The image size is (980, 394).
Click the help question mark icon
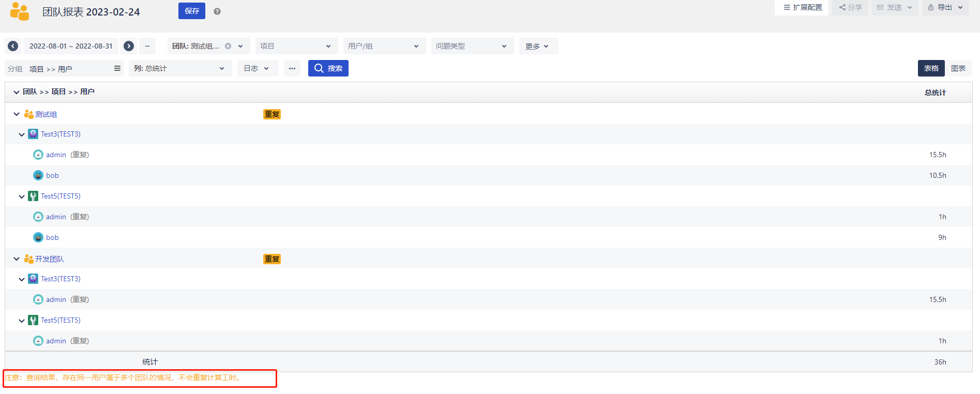217,11
